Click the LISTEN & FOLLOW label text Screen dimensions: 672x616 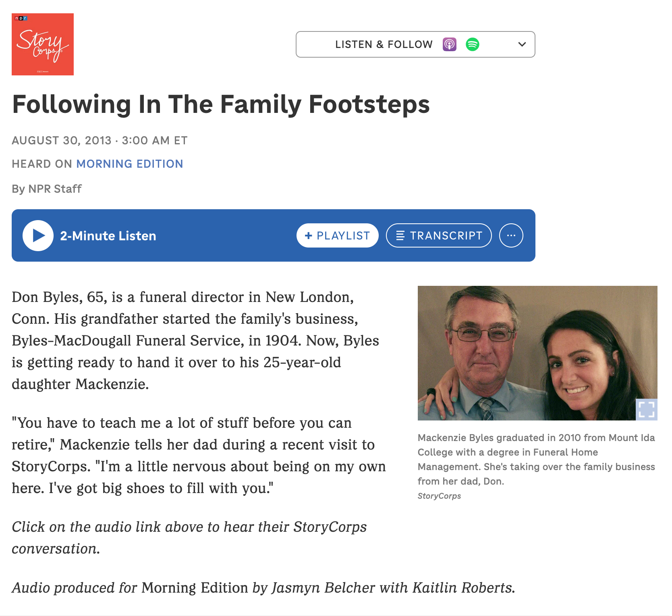pos(384,44)
